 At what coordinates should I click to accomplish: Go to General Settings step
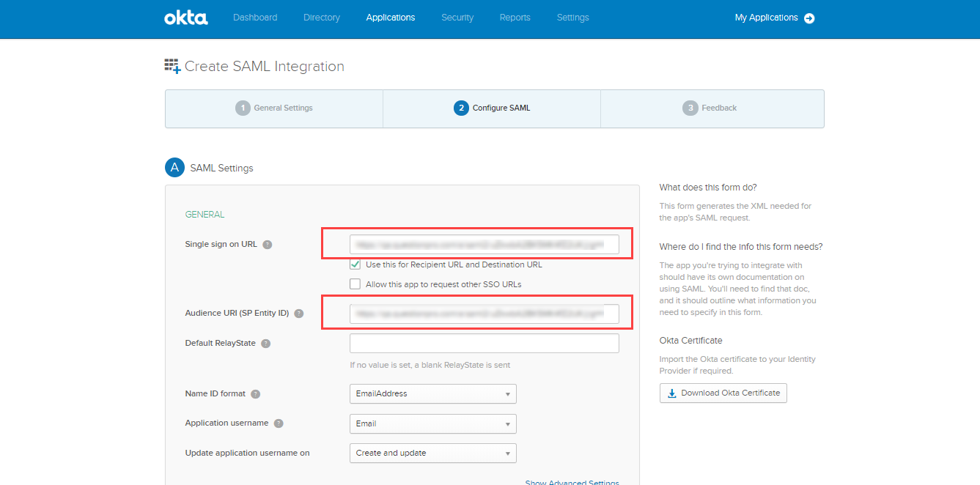pos(274,108)
